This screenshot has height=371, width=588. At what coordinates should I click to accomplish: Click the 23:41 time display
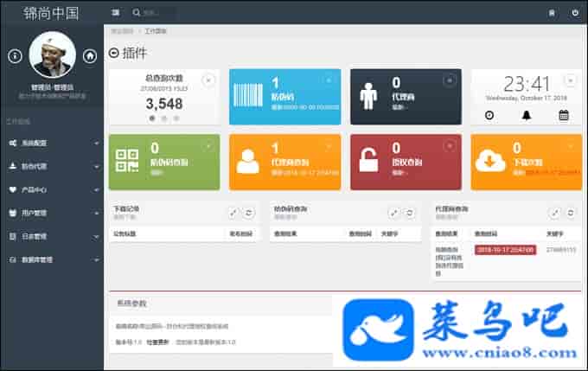tap(527, 84)
